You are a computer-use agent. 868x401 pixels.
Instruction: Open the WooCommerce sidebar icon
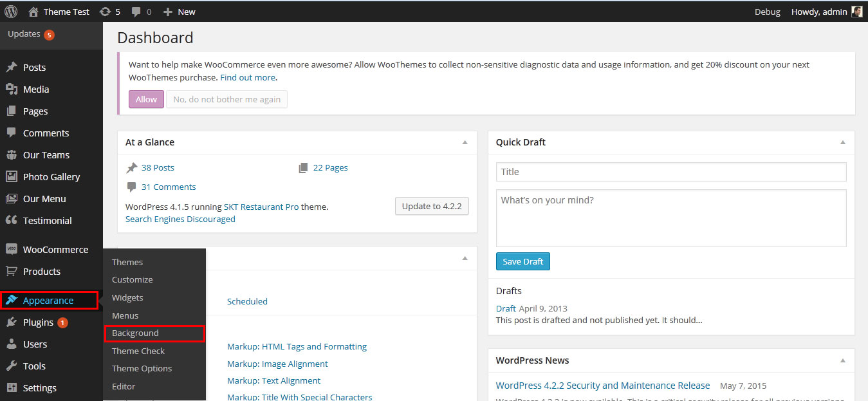pos(11,250)
